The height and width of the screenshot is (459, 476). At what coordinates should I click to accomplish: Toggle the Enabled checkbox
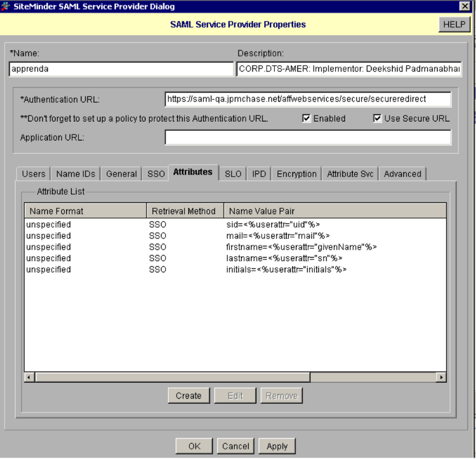click(x=307, y=118)
